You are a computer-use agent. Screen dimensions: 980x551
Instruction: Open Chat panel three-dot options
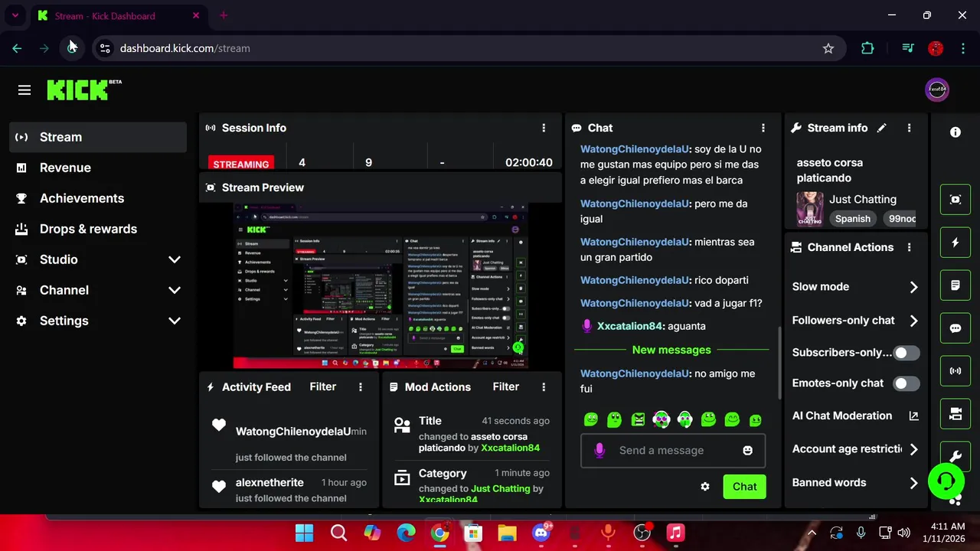pyautogui.click(x=763, y=128)
